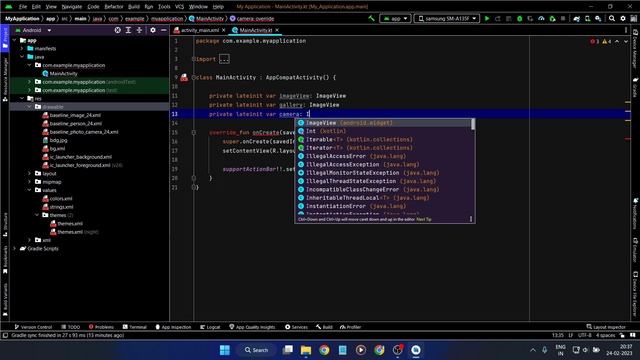The width and height of the screenshot is (640, 360).
Task: Collapse the java folder
Action: [22, 57]
